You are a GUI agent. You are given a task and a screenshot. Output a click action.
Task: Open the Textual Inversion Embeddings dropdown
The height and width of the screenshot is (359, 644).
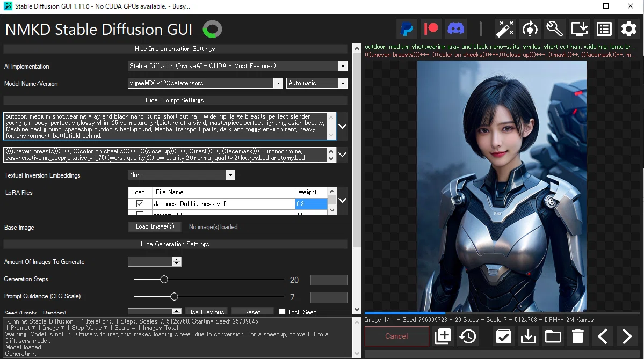(230, 175)
